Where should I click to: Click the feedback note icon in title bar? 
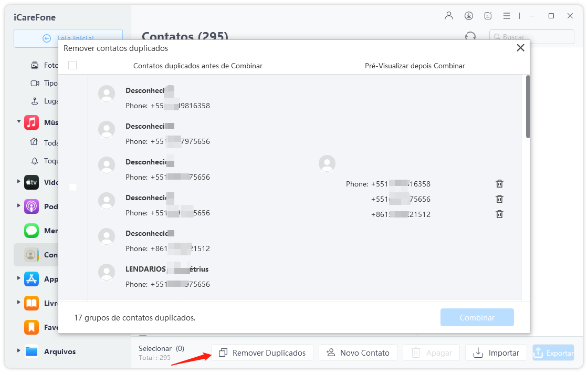coord(488,16)
